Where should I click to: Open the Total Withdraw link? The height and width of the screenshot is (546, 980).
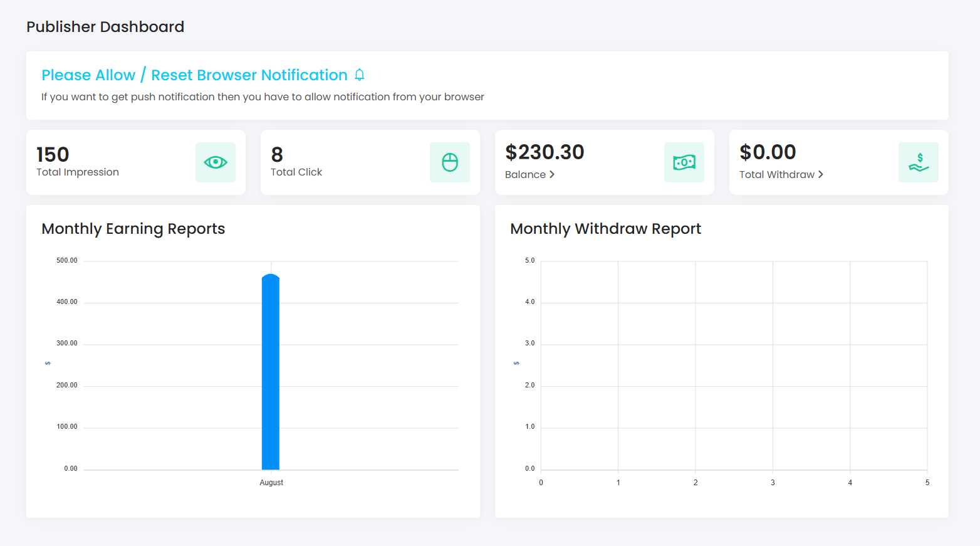[776, 175]
